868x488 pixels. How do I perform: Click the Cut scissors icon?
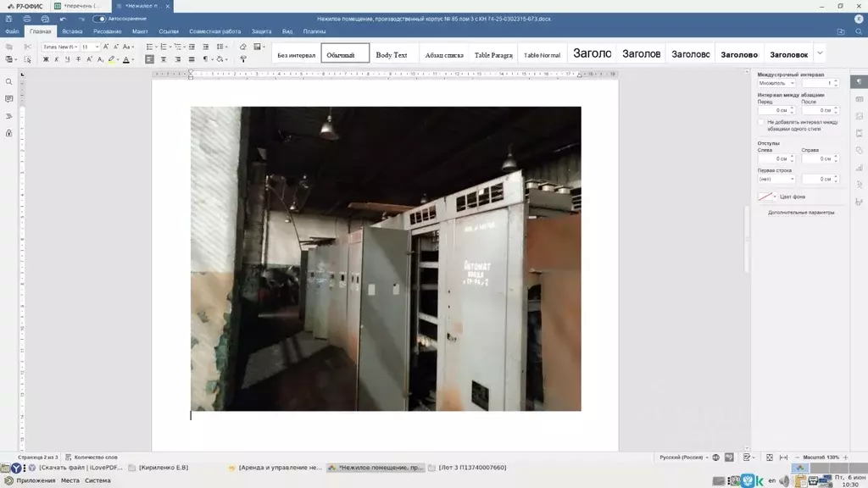tap(28, 47)
